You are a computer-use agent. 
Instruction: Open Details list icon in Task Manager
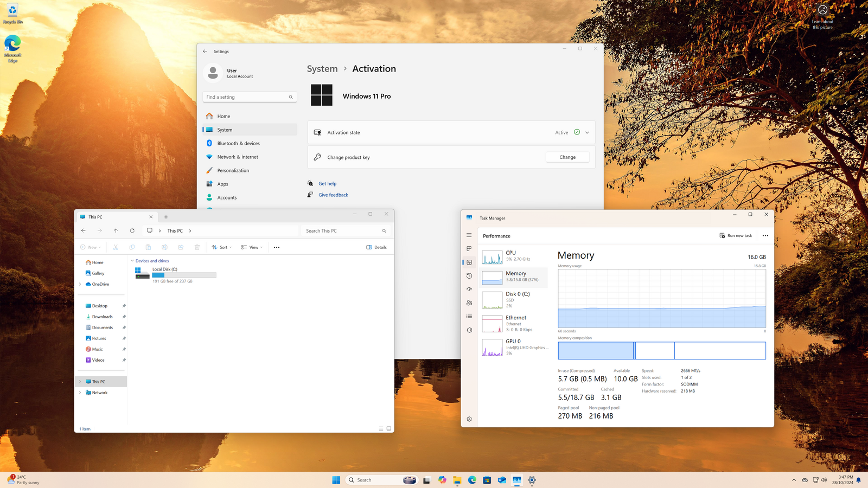[x=469, y=317]
